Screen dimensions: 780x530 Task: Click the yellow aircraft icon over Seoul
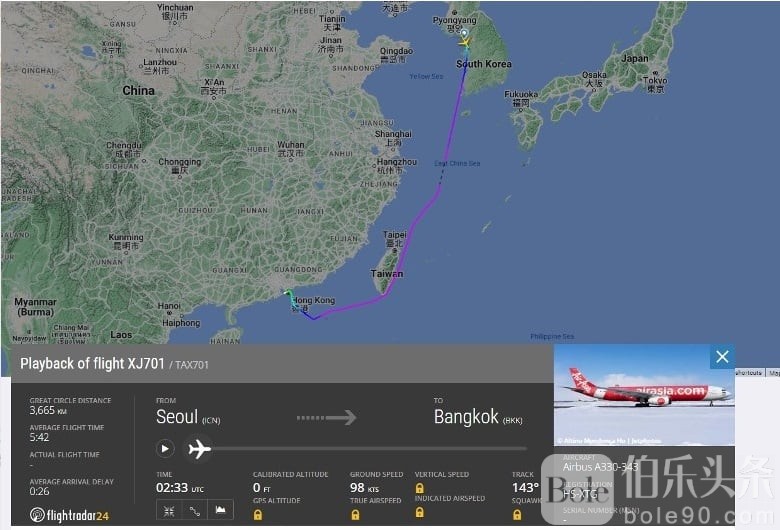(x=465, y=43)
